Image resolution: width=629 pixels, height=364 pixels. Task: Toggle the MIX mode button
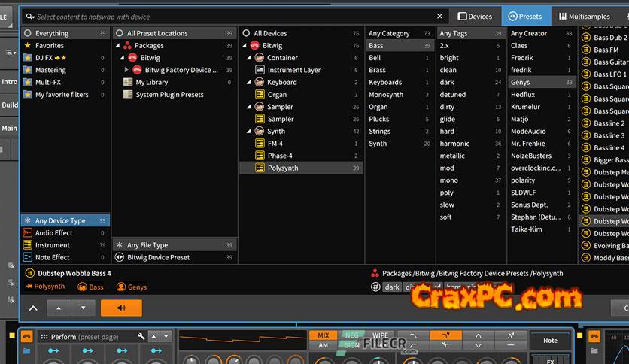324,335
